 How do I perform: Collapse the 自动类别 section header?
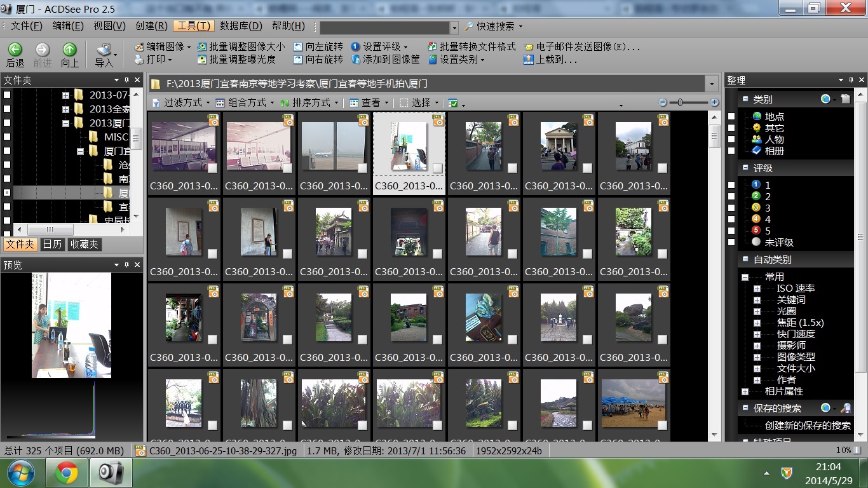tap(745, 259)
